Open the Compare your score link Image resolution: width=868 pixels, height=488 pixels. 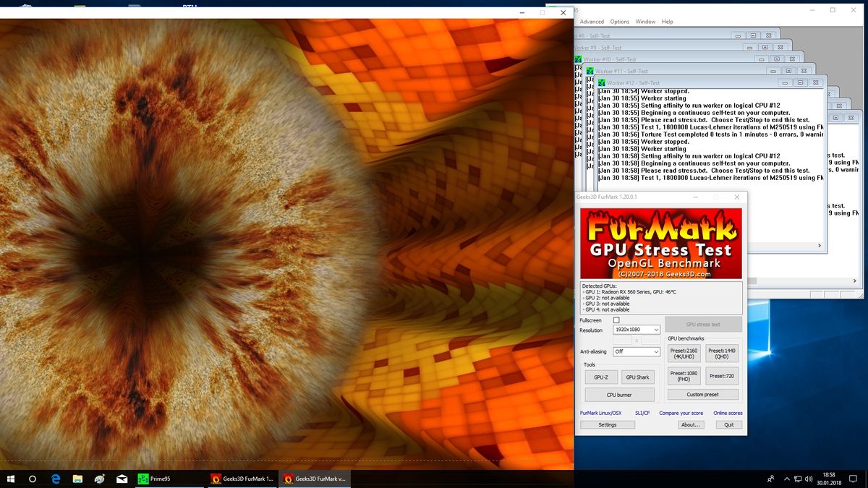681,412
